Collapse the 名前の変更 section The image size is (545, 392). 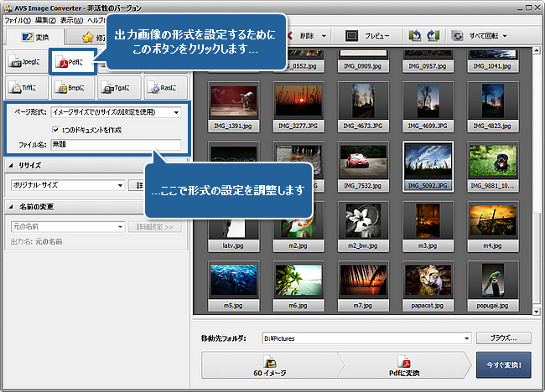tap(9, 207)
